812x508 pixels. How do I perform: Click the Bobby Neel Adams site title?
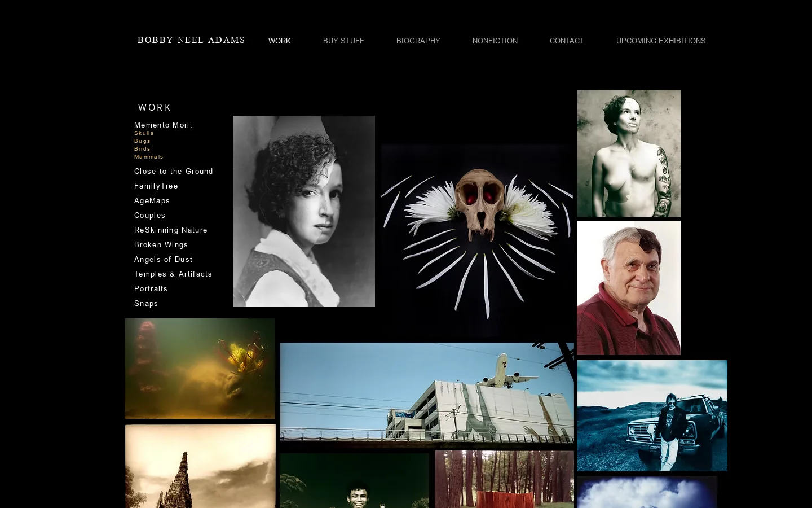tap(191, 40)
